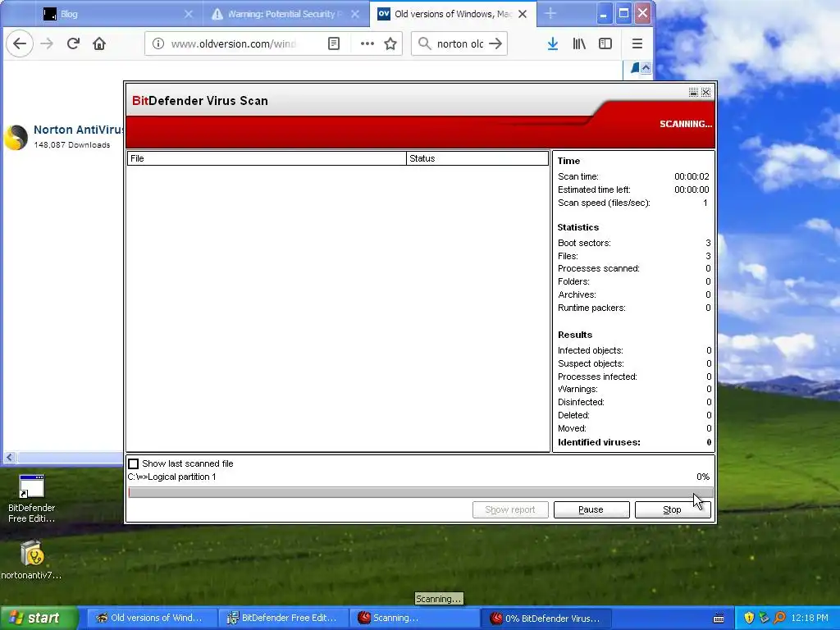
Task: Click the Show report button
Action: [510, 510]
